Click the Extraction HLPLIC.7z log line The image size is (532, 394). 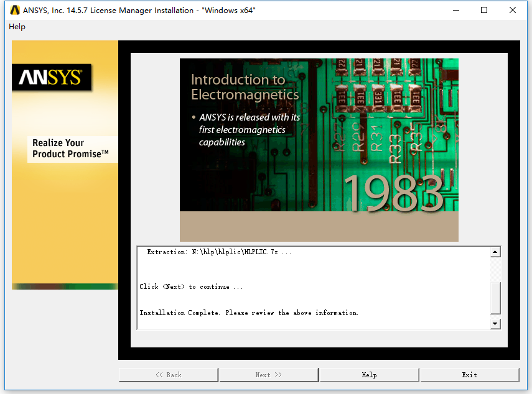click(219, 252)
